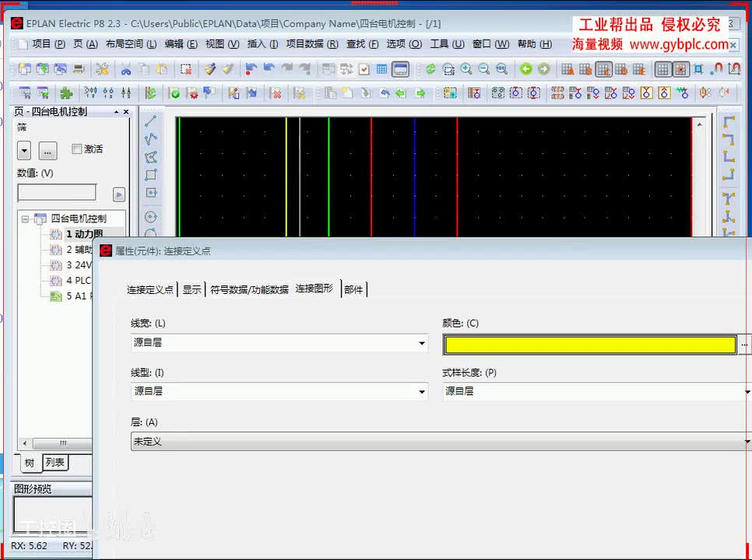Go back with the green left arrow
752x560 pixels.
pos(526,69)
